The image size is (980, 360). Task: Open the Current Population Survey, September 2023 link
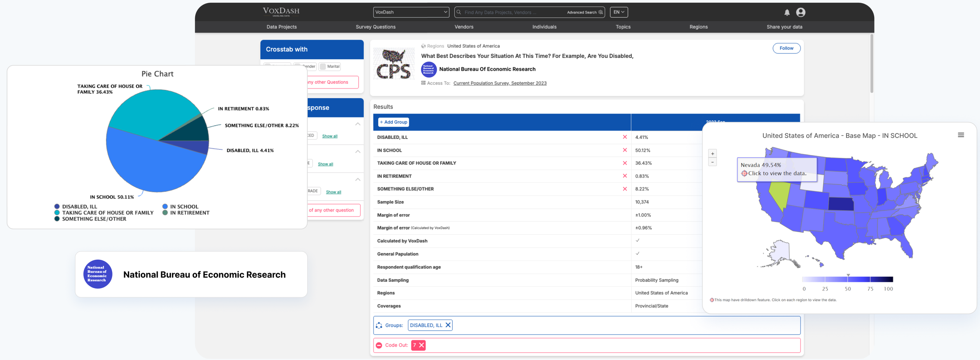point(500,83)
